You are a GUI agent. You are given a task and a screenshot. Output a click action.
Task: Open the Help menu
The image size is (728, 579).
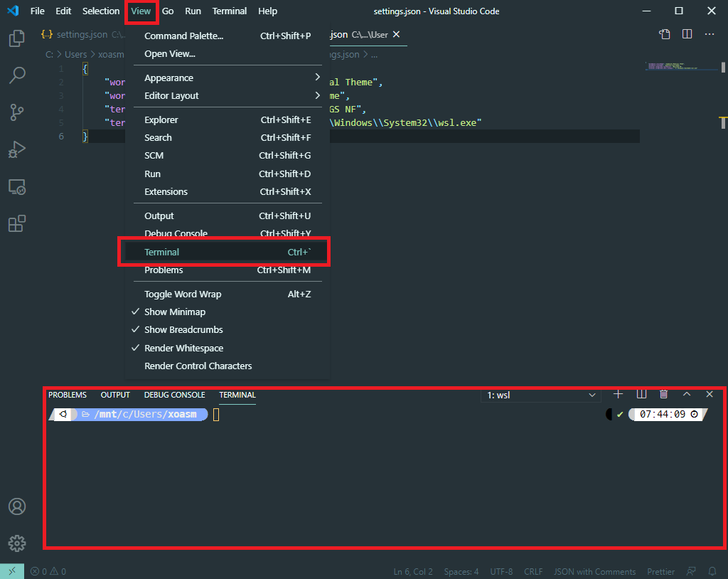267,11
